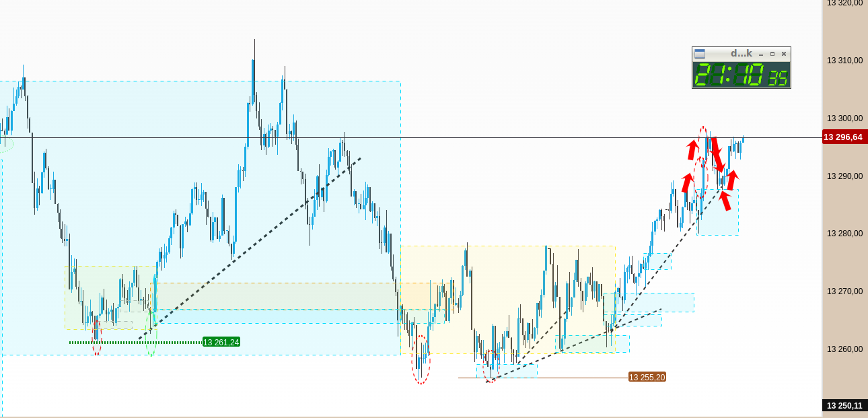This screenshot has width=868, height=418.
Task: Select the brown price label 13 255,20
Action: point(647,377)
